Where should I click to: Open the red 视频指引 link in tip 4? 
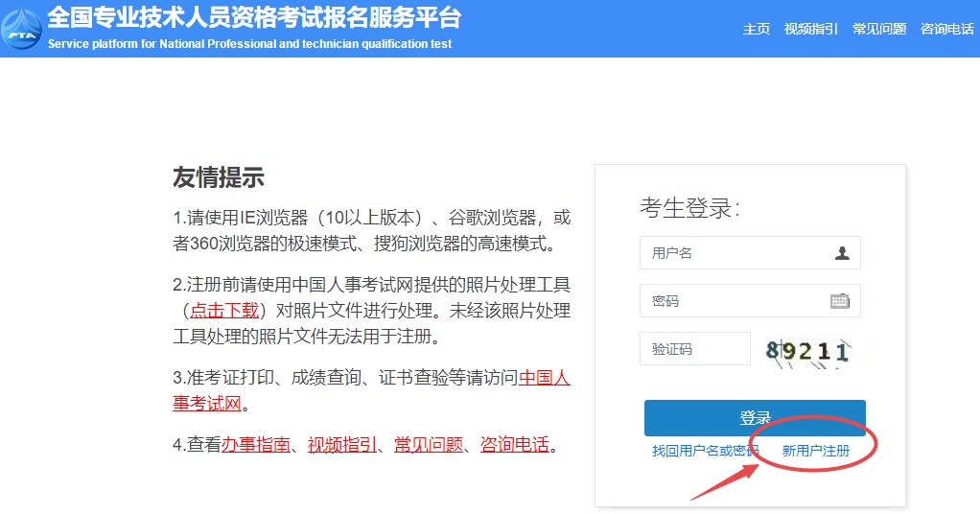[x=342, y=445]
